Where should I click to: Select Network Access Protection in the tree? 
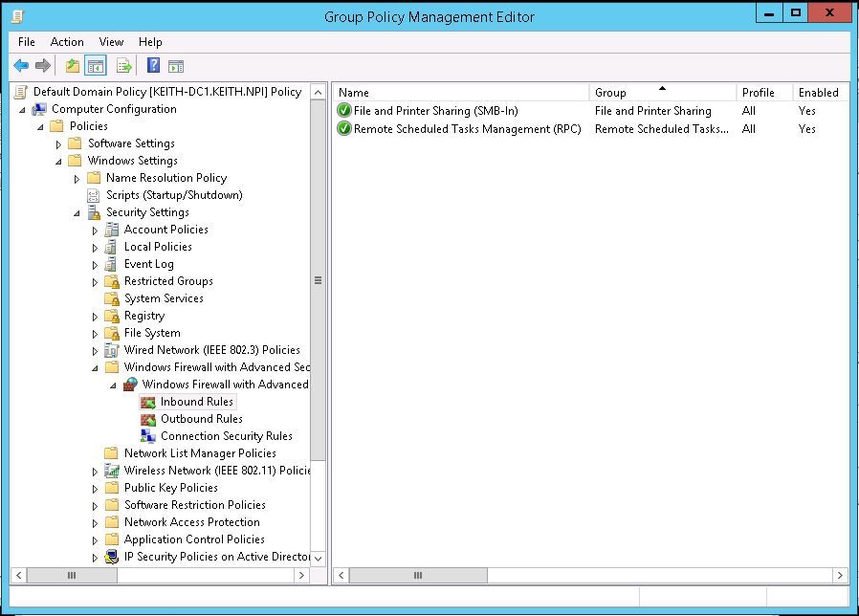click(191, 522)
